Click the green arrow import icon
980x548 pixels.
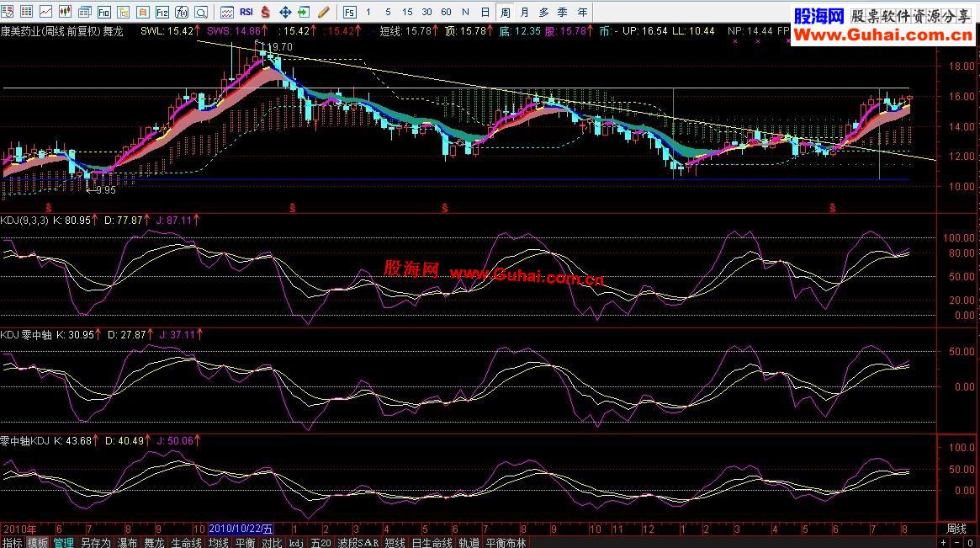(305, 11)
